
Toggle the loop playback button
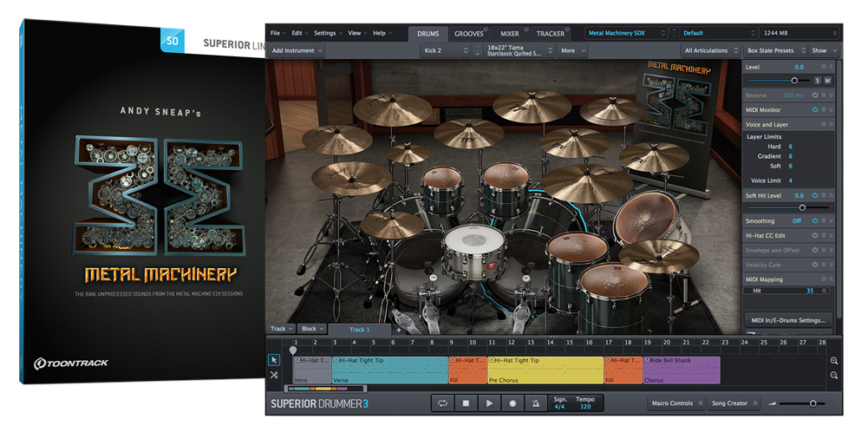442,403
